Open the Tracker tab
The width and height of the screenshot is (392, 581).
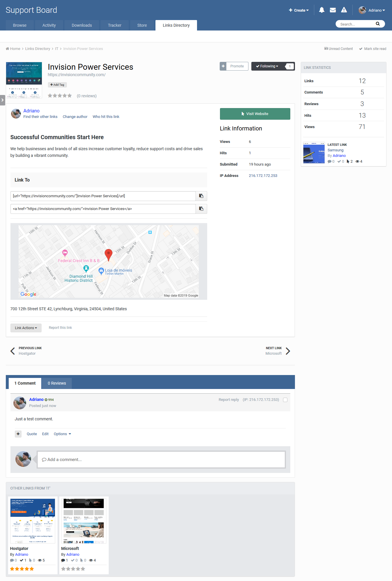tap(114, 25)
